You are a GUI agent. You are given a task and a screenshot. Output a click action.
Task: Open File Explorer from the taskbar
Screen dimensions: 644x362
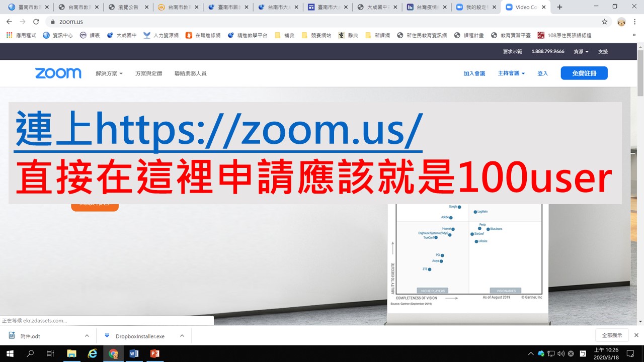click(x=71, y=353)
